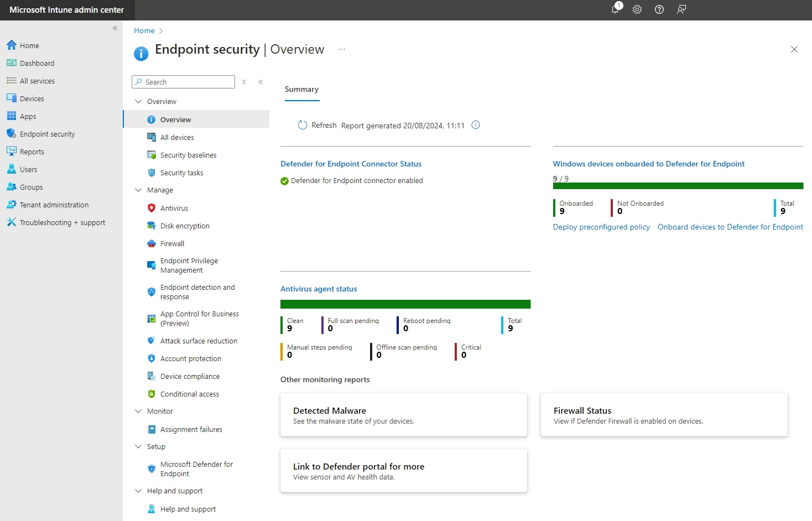
Task: Collapse the Monitor section chevron
Action: 138,411
